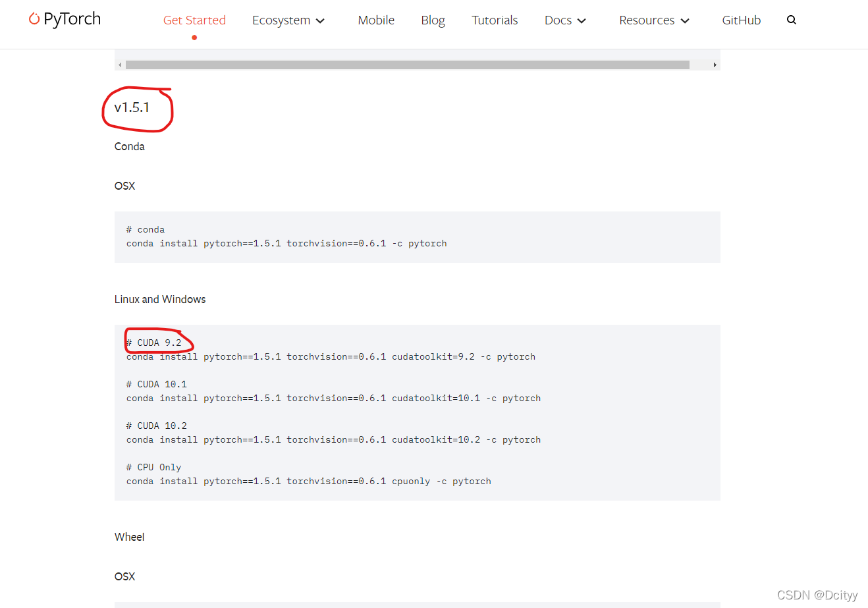Click the Linux and Windows heading
This screenshot has height=608, width=868.
[160, 299]
